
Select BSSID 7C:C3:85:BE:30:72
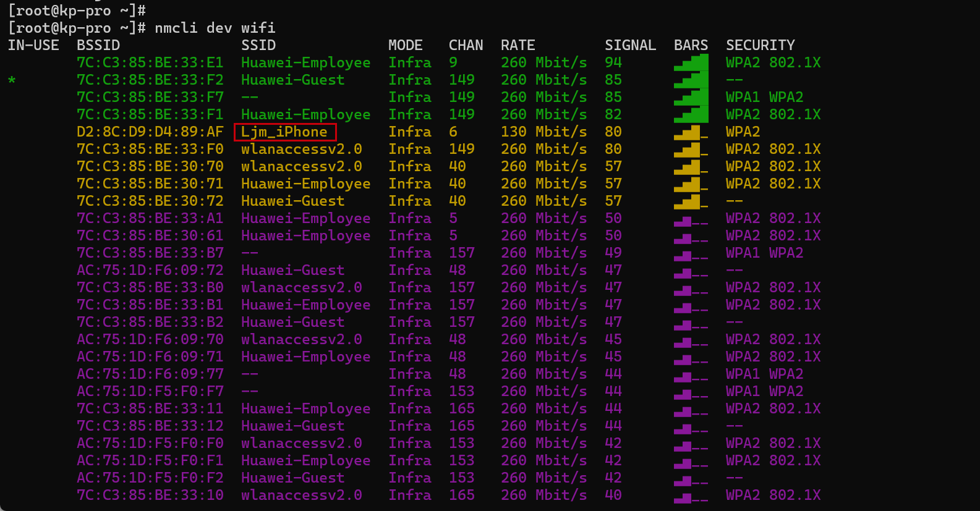[x=150, y=201]
